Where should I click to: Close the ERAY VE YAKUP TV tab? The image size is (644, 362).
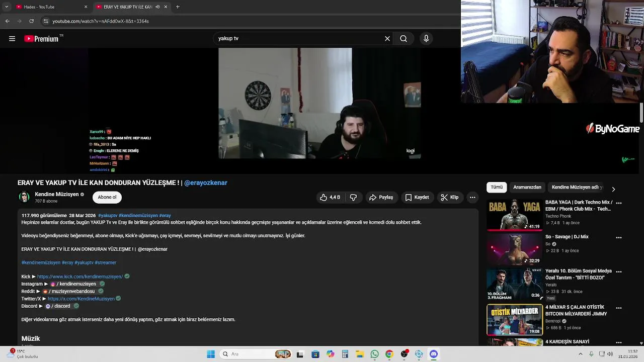pos(166,7)
